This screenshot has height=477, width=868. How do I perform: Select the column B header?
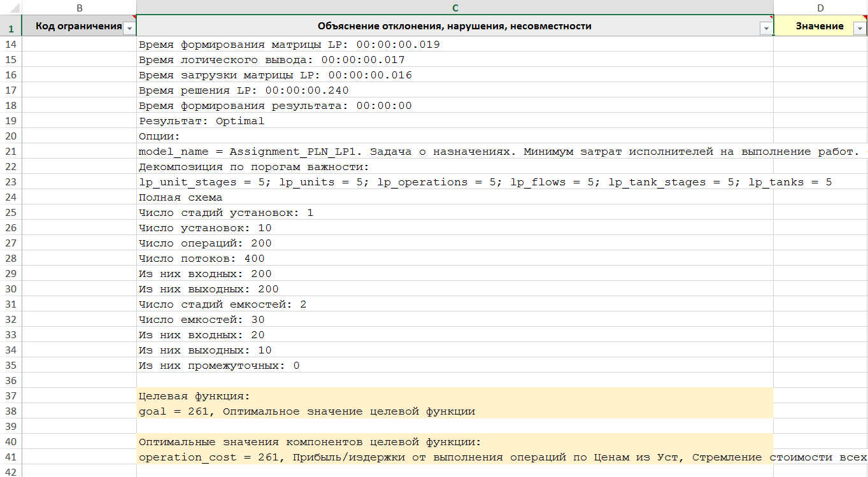[79, 8]
